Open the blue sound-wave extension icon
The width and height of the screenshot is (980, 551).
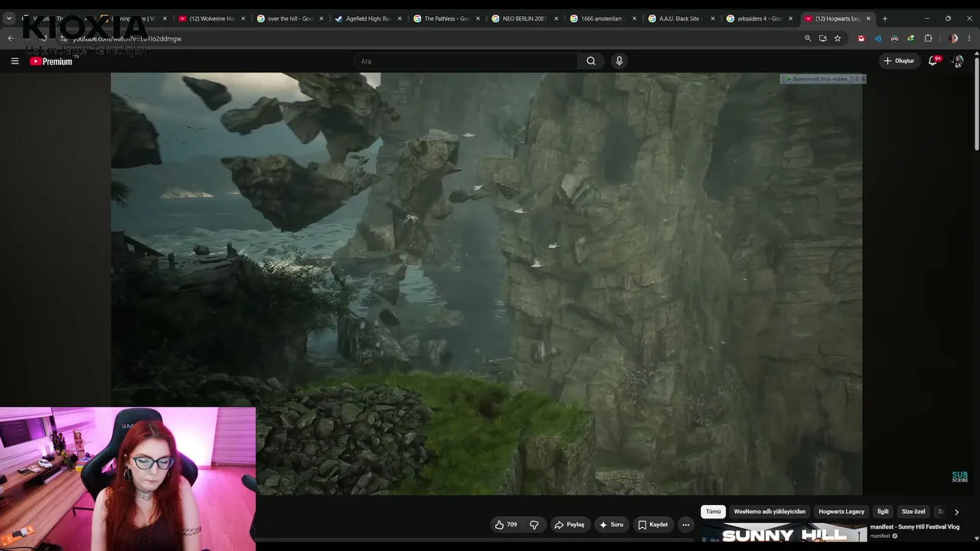click(878, 38)
